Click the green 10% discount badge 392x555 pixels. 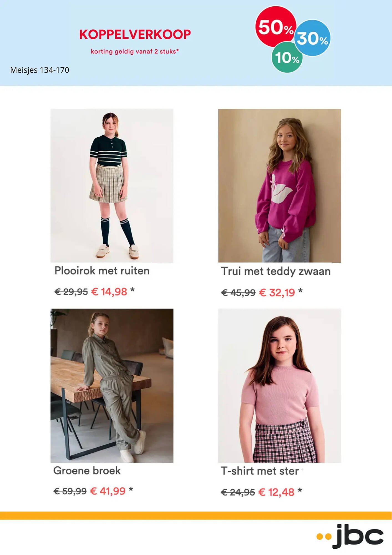tap(287, 57)
